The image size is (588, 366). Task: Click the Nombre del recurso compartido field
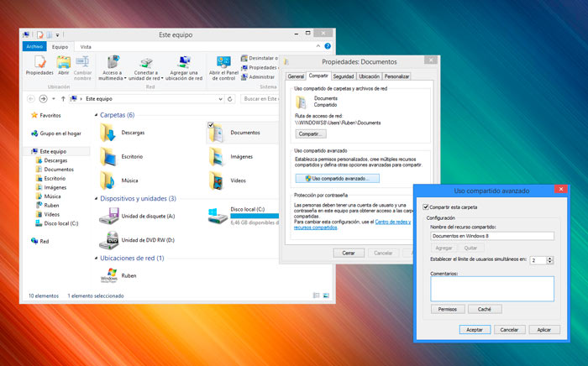tap(492, 236)
